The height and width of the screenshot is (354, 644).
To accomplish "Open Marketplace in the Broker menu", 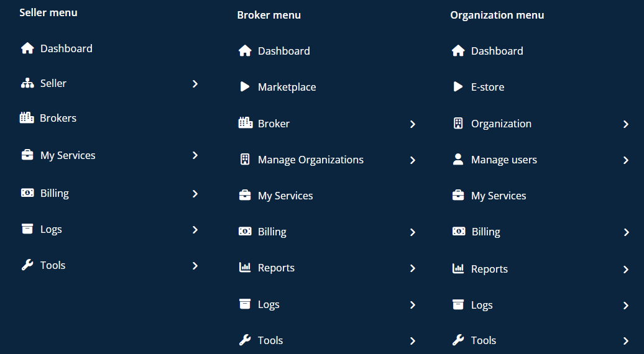I will pos(287,87).
